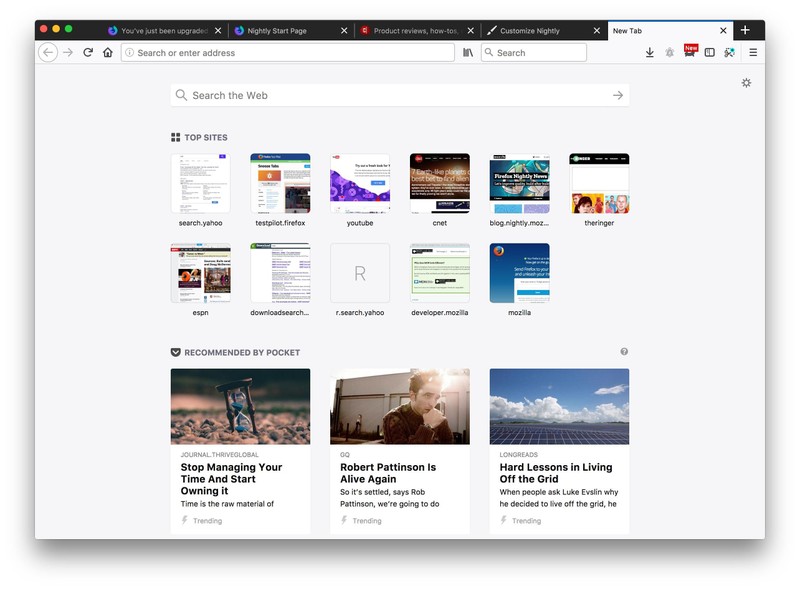Toggle the sidebar with the Sidebars icon

tap(711, 53)
